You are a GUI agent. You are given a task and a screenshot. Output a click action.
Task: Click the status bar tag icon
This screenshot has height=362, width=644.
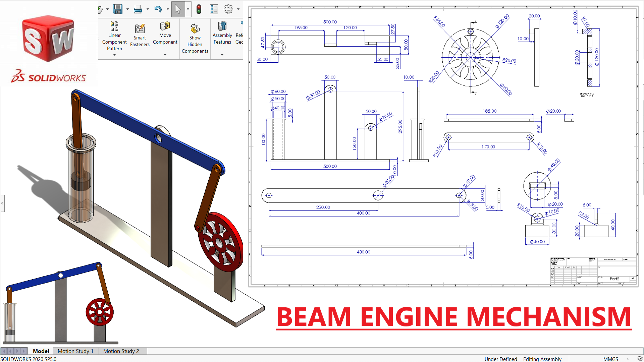tap(640, 359)
